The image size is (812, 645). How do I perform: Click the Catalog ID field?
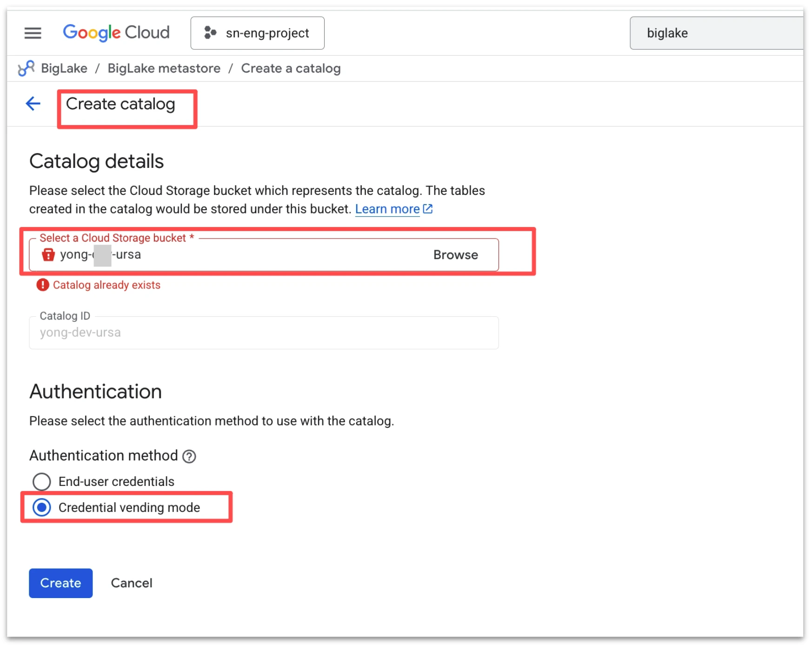coord(264,332)
